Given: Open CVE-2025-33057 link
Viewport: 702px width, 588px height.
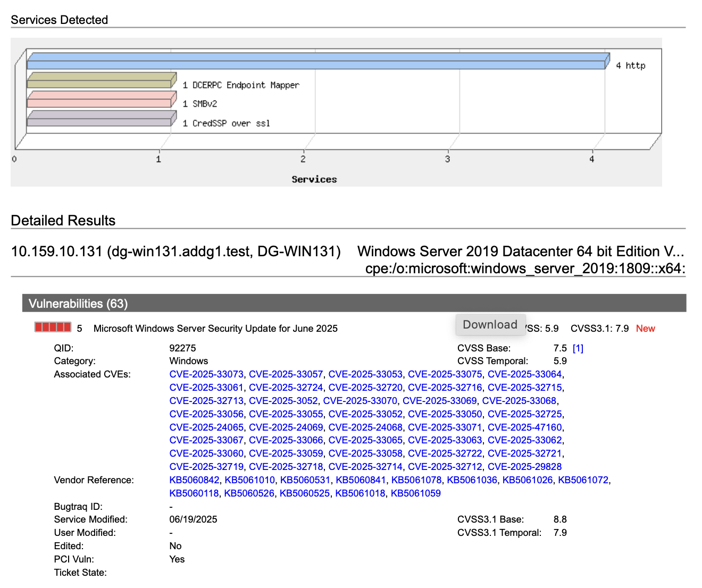Looking at the screenshot, I should 286,374.
